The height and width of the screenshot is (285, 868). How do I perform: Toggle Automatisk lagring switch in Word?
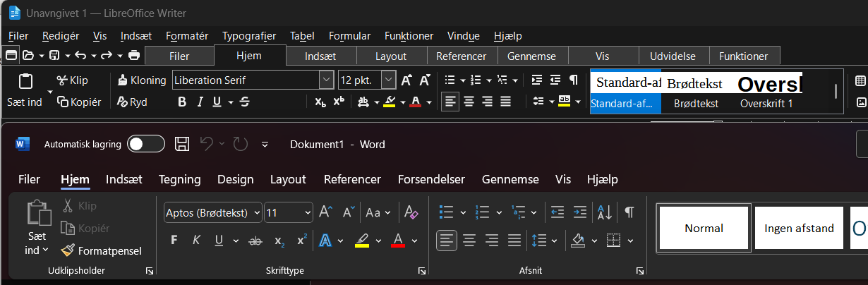146,144
